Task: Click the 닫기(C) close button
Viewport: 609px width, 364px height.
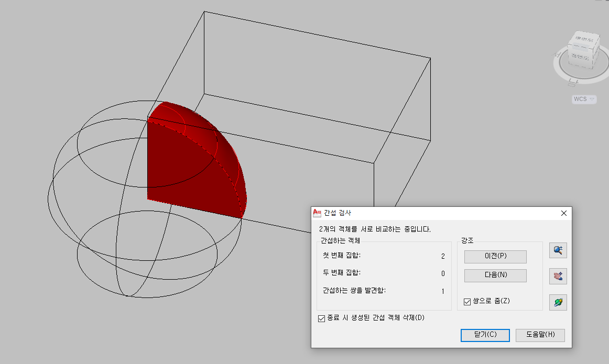Action: pyautogui.click(x=485, y=335)
